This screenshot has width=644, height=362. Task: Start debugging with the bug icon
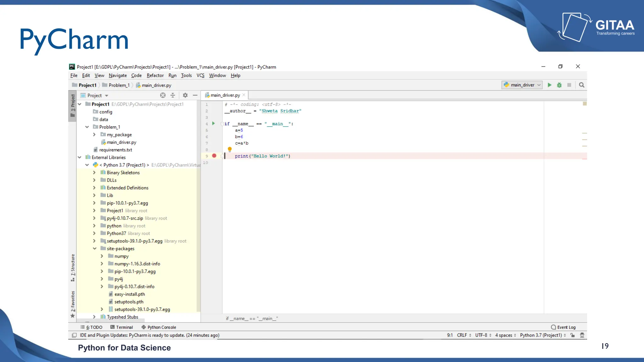point(559,85)
